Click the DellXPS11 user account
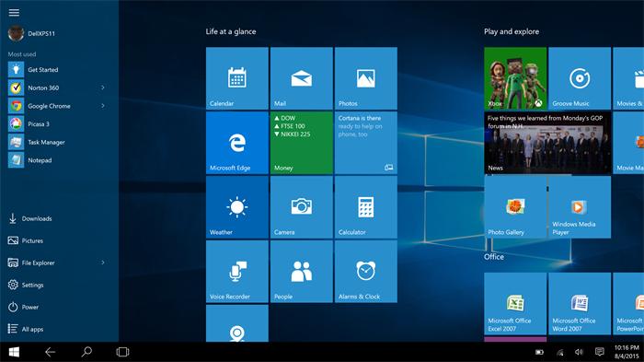The height and width of the screenshot is (362, 644). pyautogui.click(x=31, y=33)
